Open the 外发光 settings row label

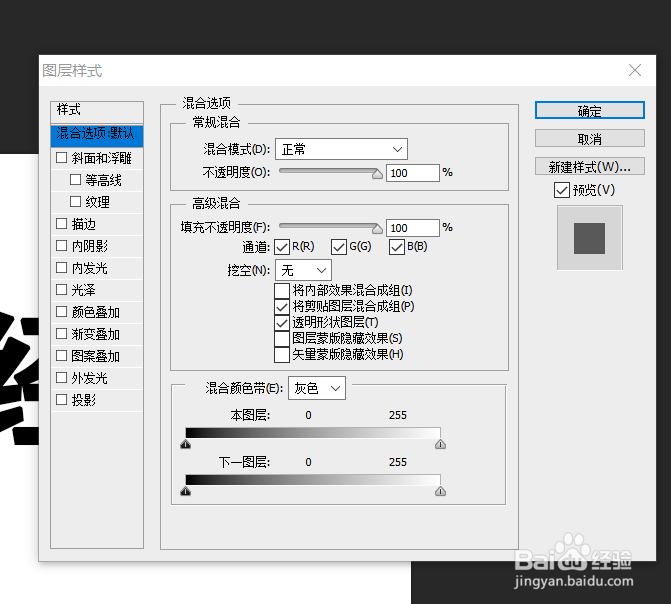[x=89, y=378]
